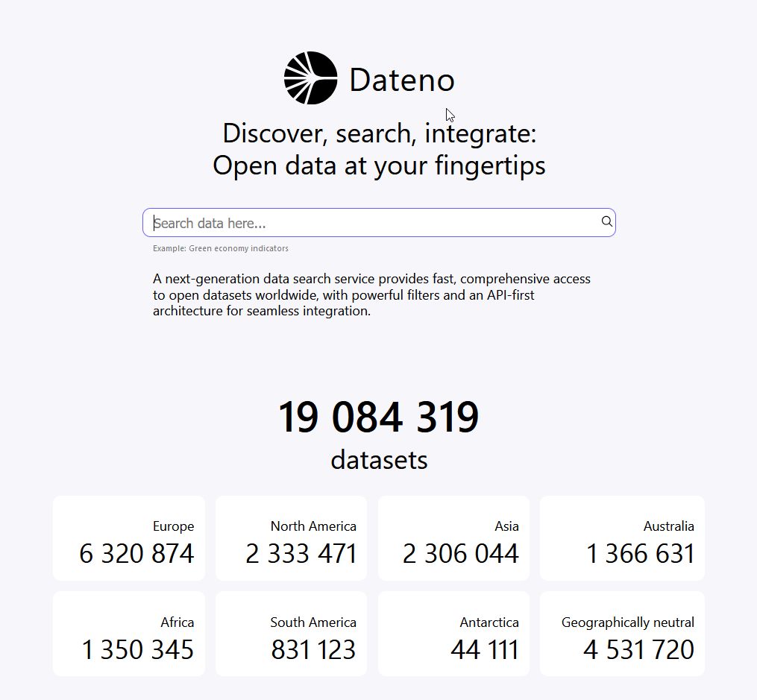This screenshot has height=700, width=757.
Task: Click the '19 084 319' total datasets count
Action: [379, 416]
